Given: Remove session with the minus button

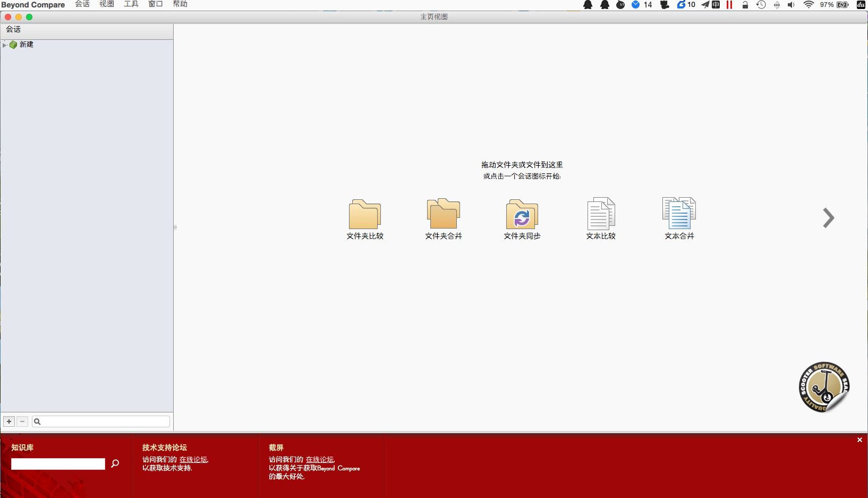Looking at the screenshot, I should tap(22, 421).
